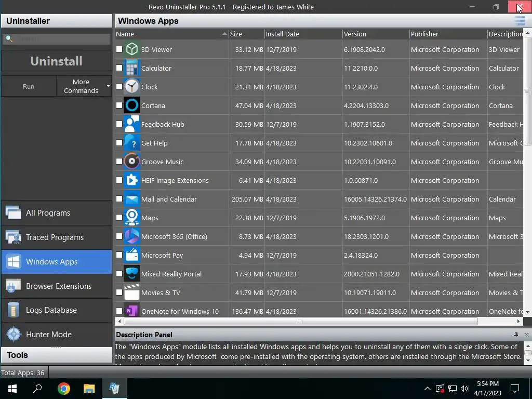Viewport: 532px width, 399px height.
Task: Sort by the Version column header
Action: pos(376,34)
